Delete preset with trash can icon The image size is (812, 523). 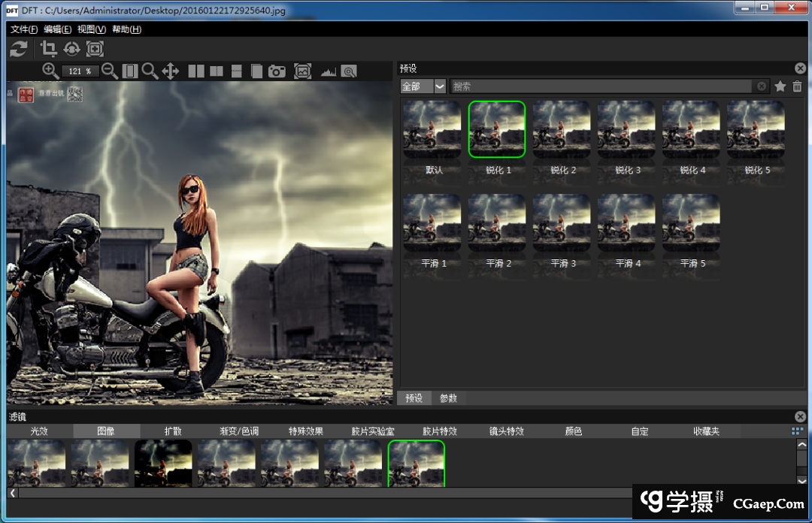click(x=797, y=86)
